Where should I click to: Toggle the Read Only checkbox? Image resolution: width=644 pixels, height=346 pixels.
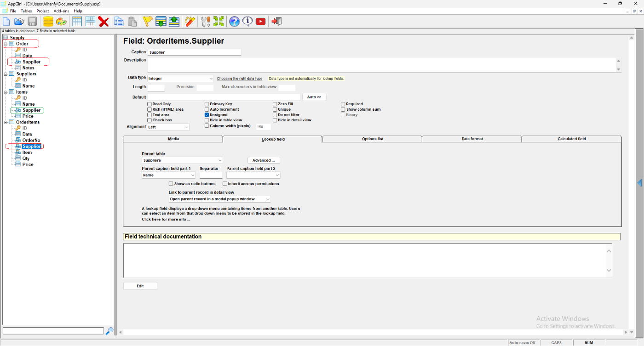pos(149,104)
